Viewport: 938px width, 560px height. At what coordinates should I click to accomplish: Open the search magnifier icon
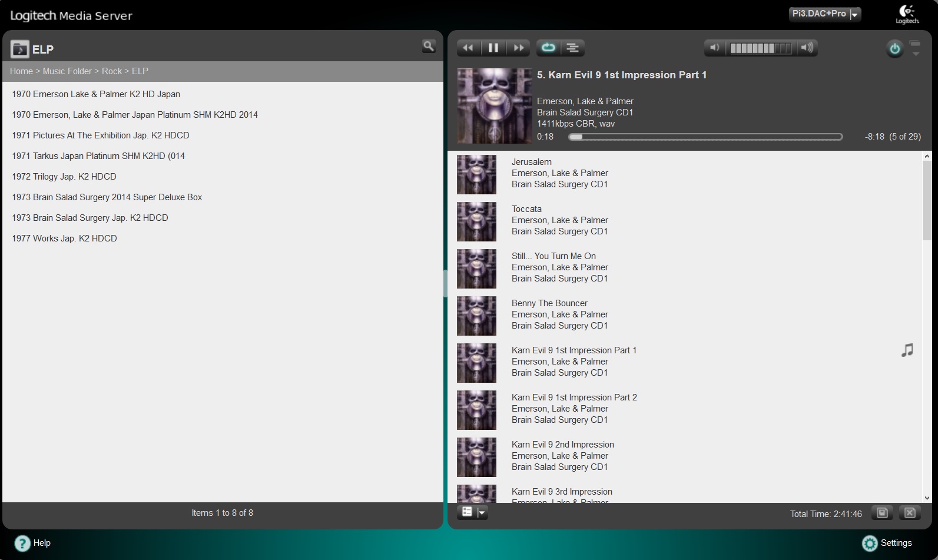tap(429, 46)
